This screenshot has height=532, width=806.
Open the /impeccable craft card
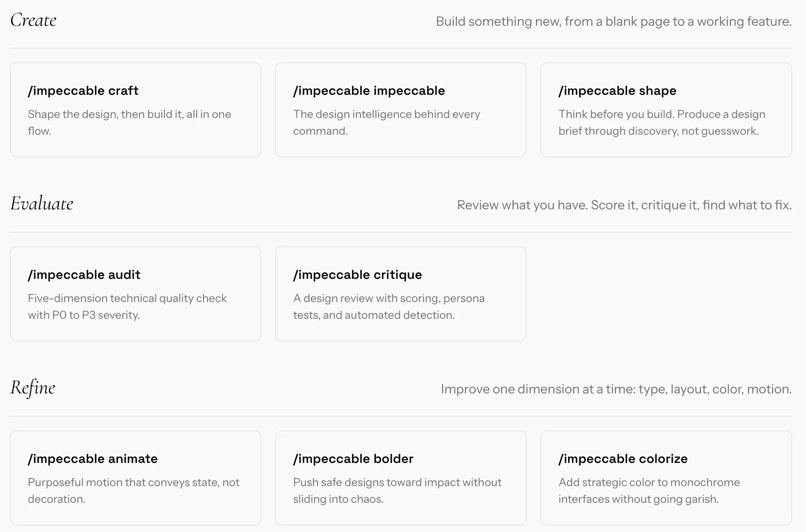tap(136, 110)
